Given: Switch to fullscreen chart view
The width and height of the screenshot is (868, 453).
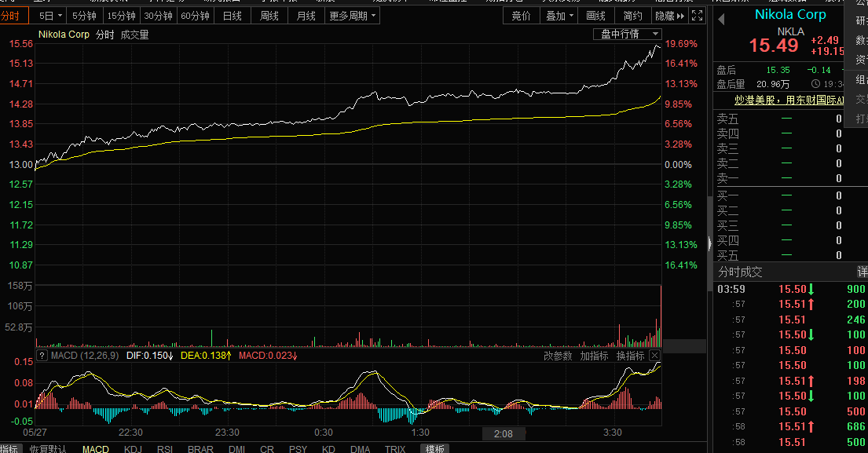Looking at the screenshot, I should pos(698,16).
